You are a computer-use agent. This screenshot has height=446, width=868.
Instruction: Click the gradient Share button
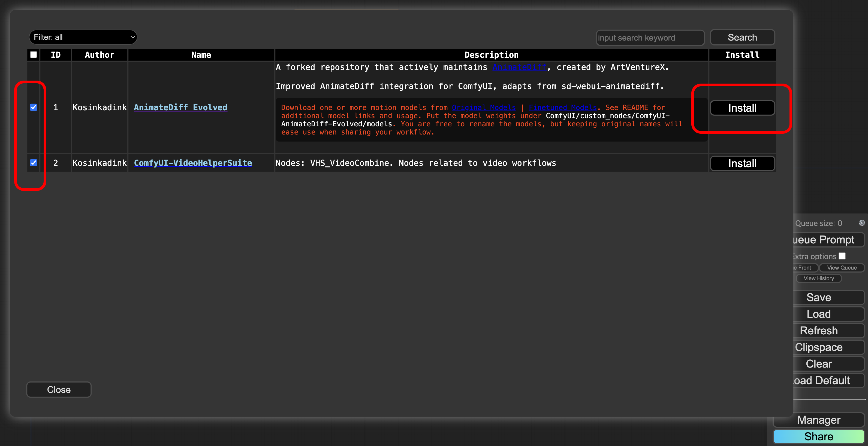click(818, 436)
